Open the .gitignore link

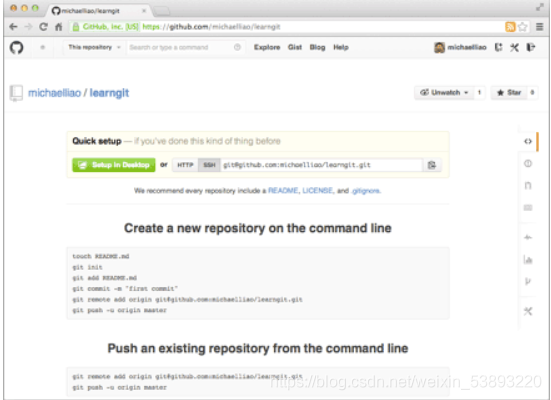click(x=365, y=191)
